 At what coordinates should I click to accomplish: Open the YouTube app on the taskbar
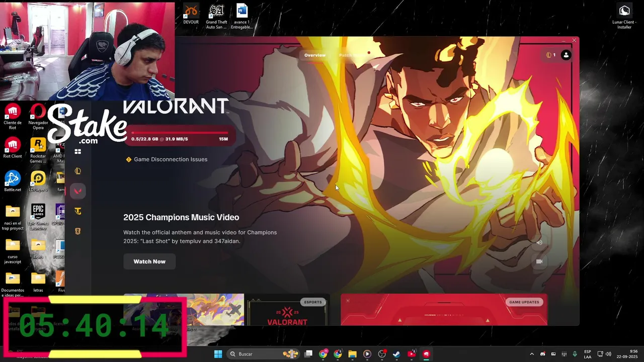pos(412,354)
